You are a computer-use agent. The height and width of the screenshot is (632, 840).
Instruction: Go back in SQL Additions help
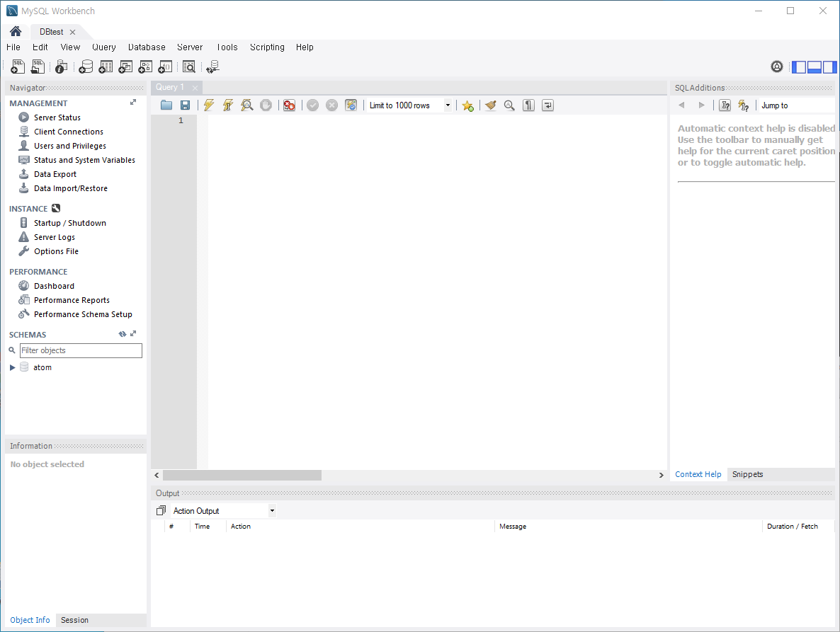(681, 105)
